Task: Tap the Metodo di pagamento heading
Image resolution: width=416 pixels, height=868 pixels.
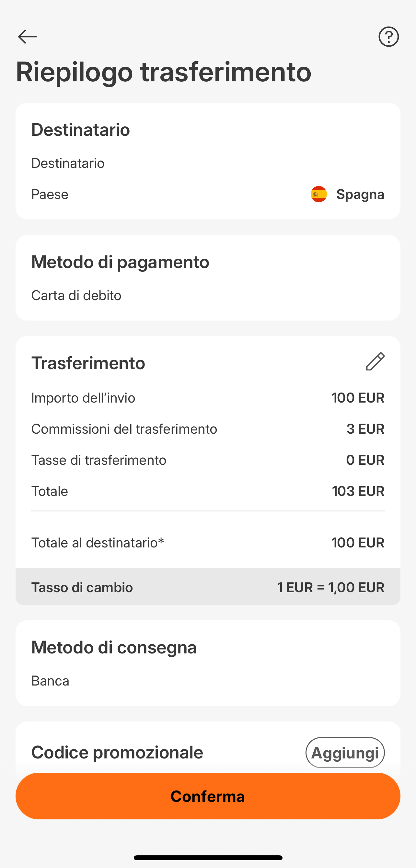Action: pos(120,262)
